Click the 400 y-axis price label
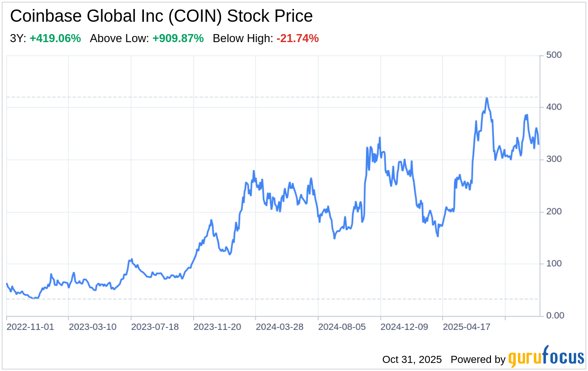The height and width of the screenshot is (371, 588). pos(553,107)
